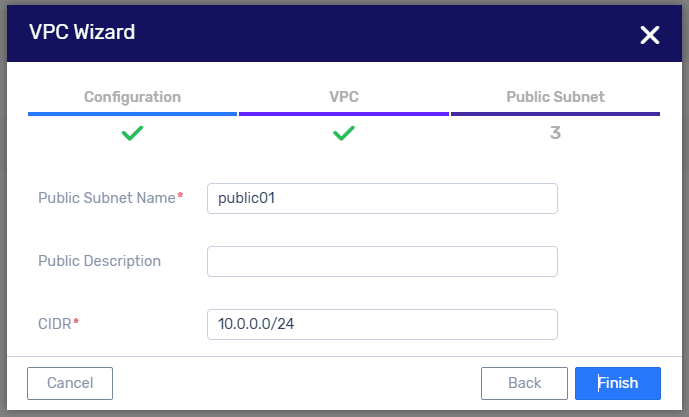Go back to the previous wizard step
689x417 pixels.
(x=524, y=383)
